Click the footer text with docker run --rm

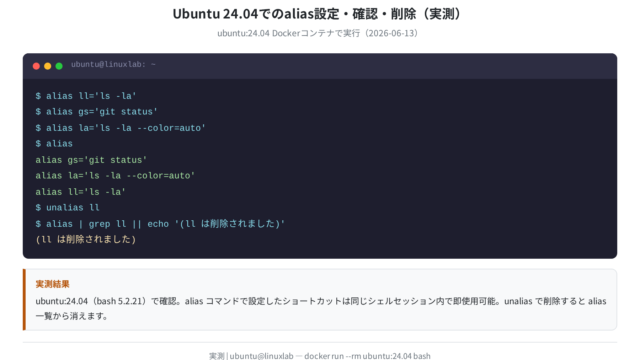(x=320, y=356)
